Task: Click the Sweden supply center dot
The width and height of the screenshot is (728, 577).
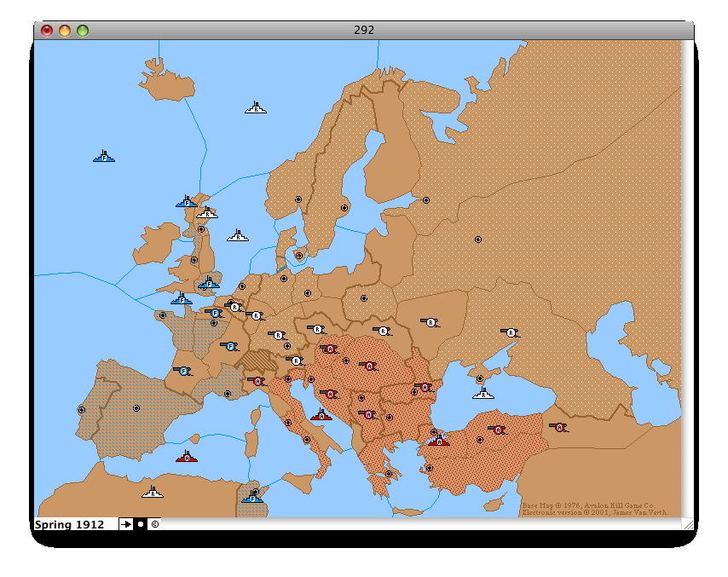Action: [x=344, y=208]
